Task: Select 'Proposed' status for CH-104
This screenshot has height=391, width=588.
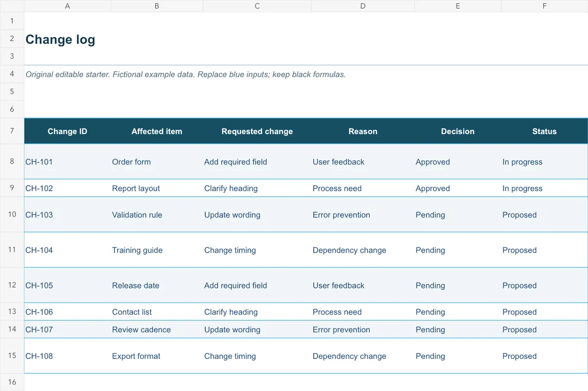Action: pyautogui.click(x=545, y=250)
